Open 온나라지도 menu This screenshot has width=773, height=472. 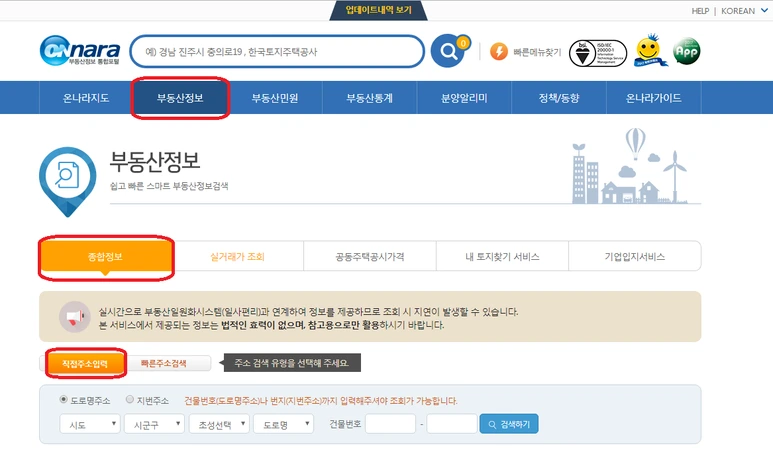[x=86, y=98]
